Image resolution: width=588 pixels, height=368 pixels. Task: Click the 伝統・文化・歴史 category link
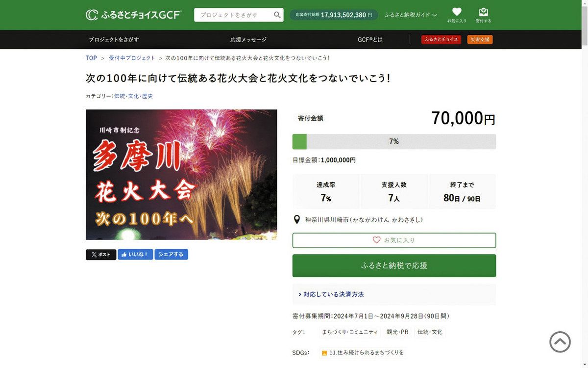pyautogui.click(x=133, y=96)
